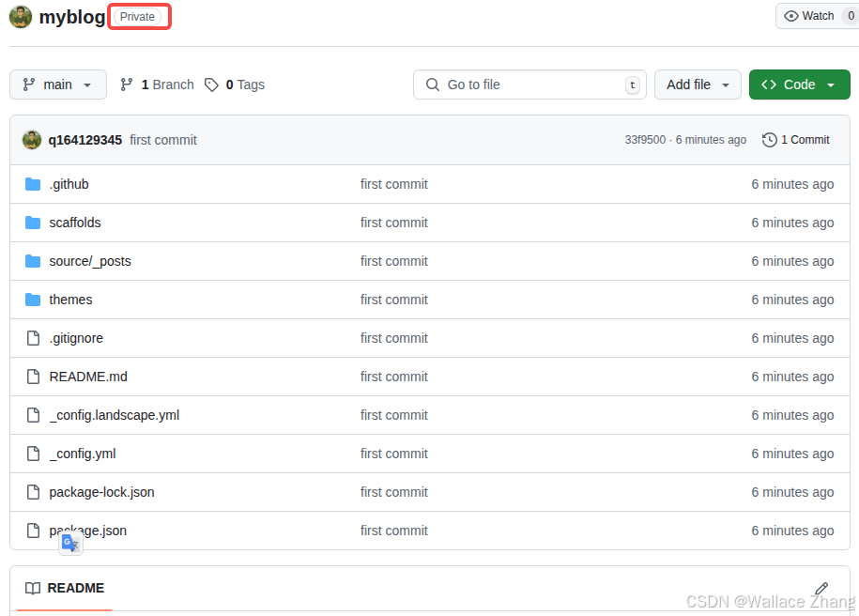Open the _config.yml file
Image resolution: width=859 pixels, height=616 pixels.
(x=83, y=454)
